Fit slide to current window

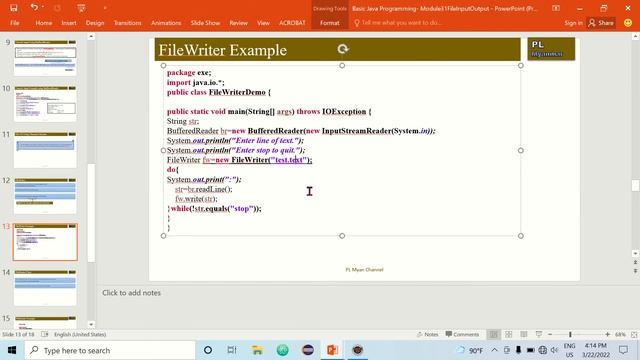pyautogui.click(x=634, y=334)
